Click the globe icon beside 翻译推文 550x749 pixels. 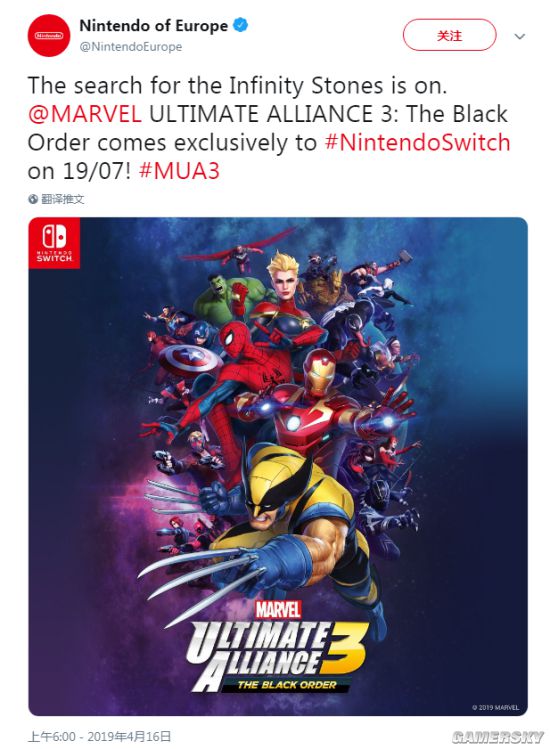point(33,199)
